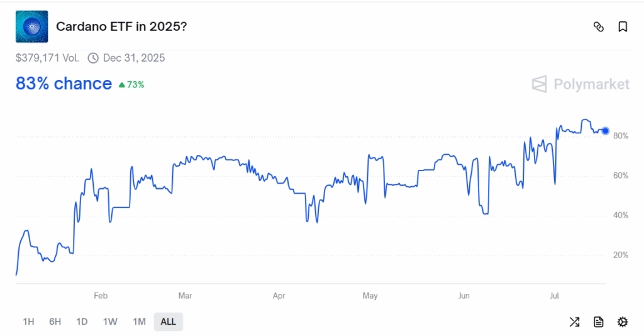The image size is (644, 336).
Task: Click the copy link icon
Action: [x=599, y=26]
